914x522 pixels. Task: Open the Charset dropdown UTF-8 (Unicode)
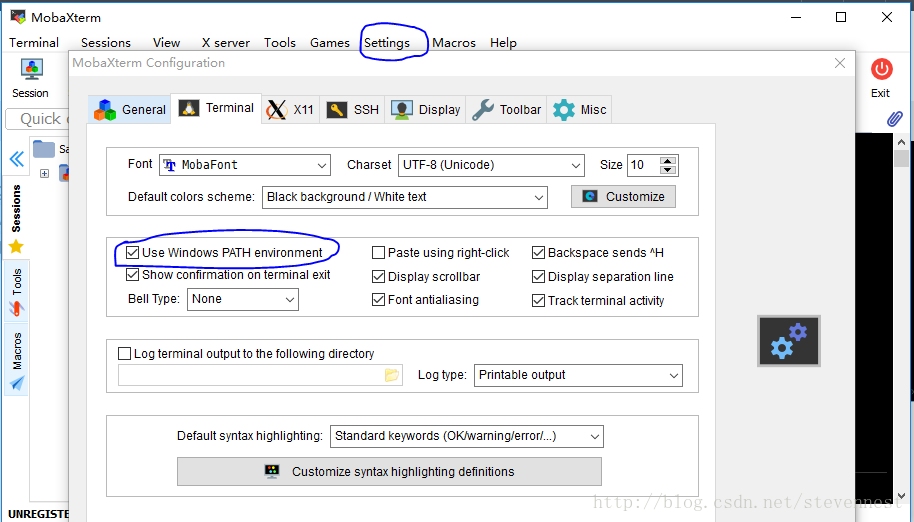coord(491,165)
